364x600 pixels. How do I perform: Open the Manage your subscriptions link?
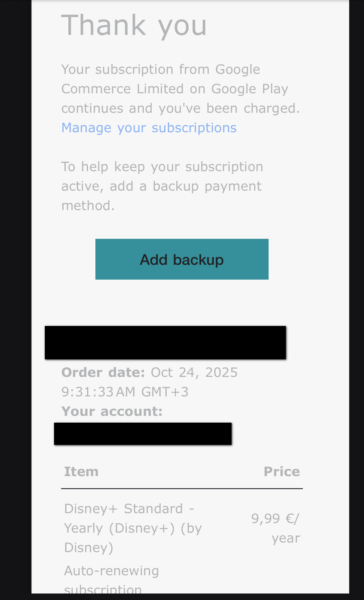[x=149, y=128]
